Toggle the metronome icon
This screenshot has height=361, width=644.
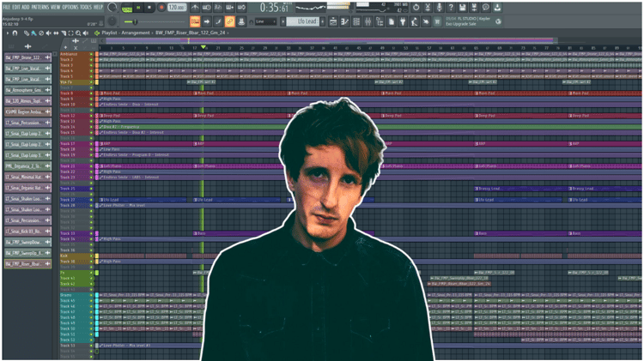[x=195, y=8]
